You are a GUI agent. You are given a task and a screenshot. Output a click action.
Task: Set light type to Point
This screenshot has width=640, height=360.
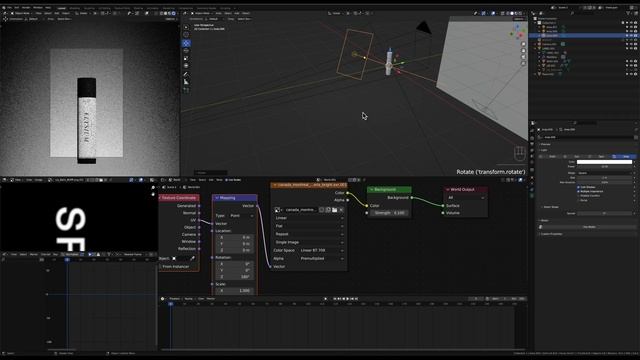pyautogui.click(x=551, y=156)
